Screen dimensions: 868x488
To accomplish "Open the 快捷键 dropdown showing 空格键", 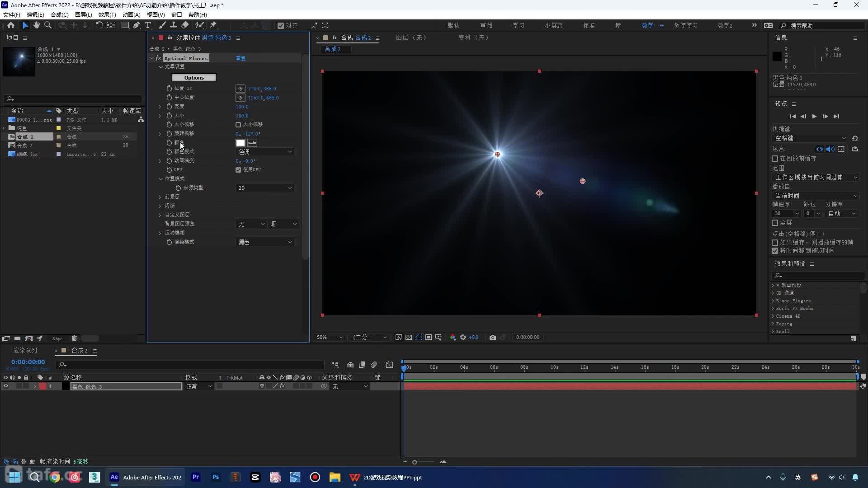I will pos(810,138).
